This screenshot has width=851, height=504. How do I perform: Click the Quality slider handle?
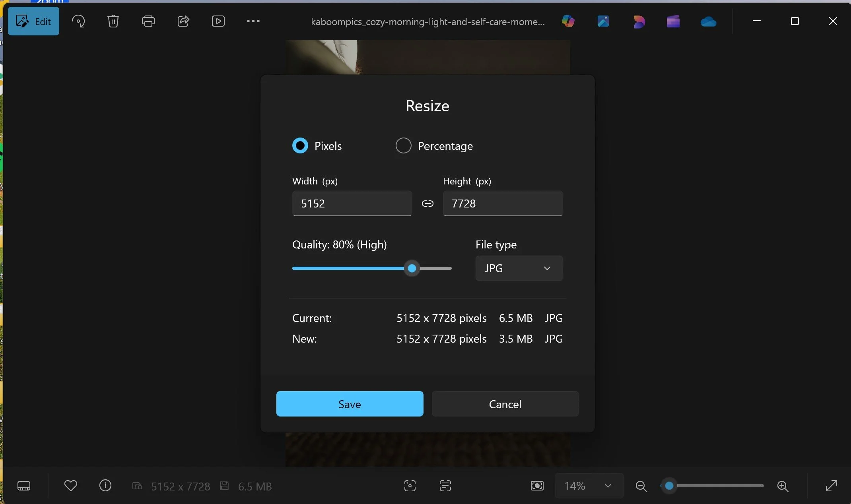(x=412, y=268)
